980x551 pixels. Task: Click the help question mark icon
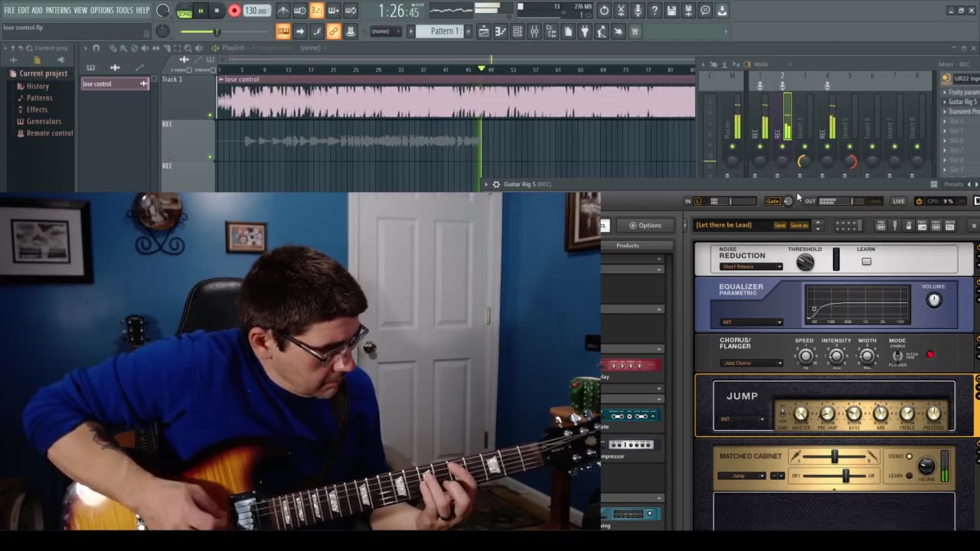(655, 11)
